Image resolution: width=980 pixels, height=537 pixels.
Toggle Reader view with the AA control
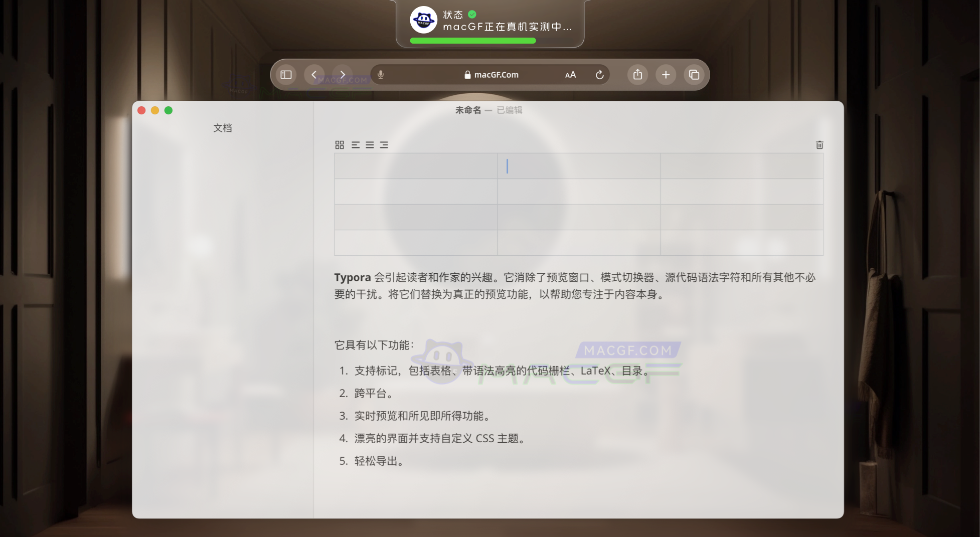click(570, 74)
